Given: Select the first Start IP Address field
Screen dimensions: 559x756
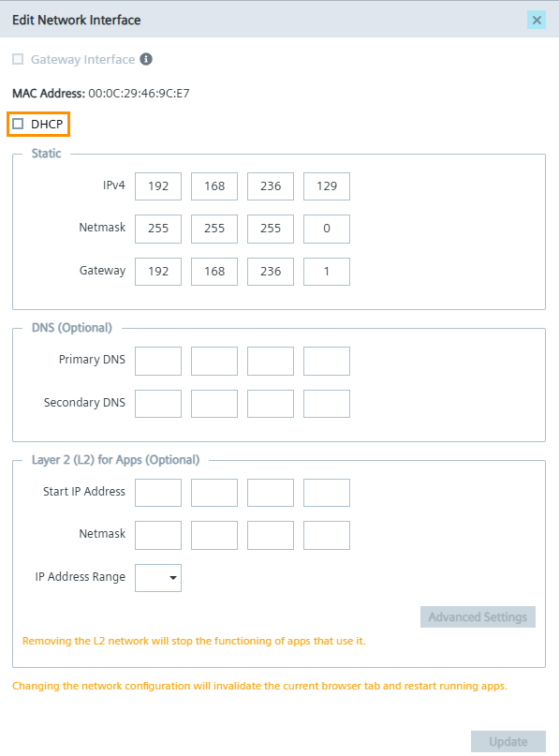Looking at the screenshot, I should coord(157,492).
